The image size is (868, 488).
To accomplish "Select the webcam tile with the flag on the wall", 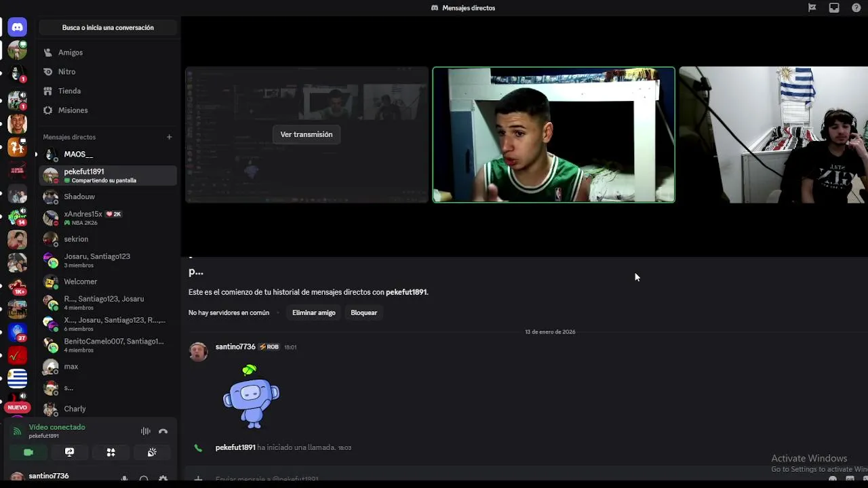I will click(774, 135).
